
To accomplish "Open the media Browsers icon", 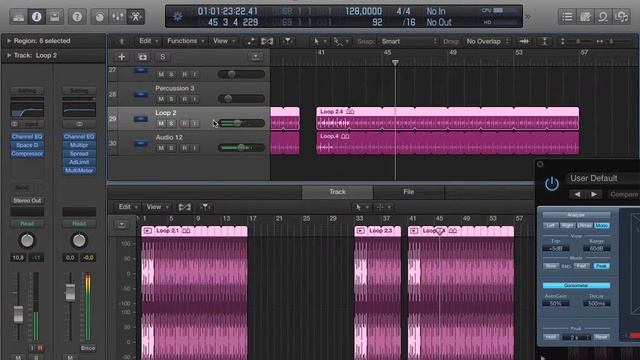I will pyautogui.click(x=621, y=17).
